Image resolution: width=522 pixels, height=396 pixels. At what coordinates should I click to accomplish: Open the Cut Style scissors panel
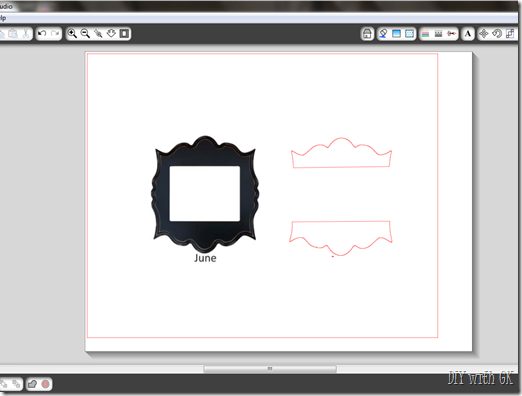pyautogui.click(x=452, y=34)
